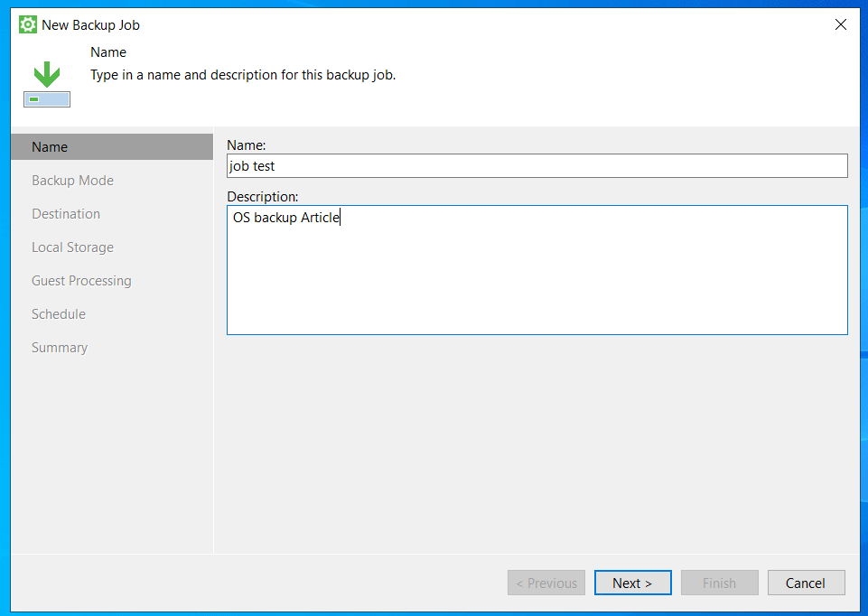
Task: Click the 'Name:' field label
Action: pyautogui.click(x=247, y=145)
